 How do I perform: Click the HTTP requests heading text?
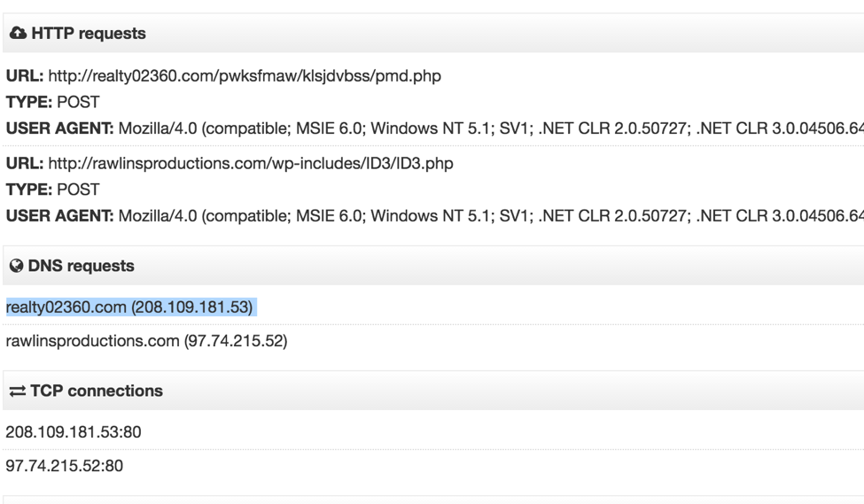(89, 33)
